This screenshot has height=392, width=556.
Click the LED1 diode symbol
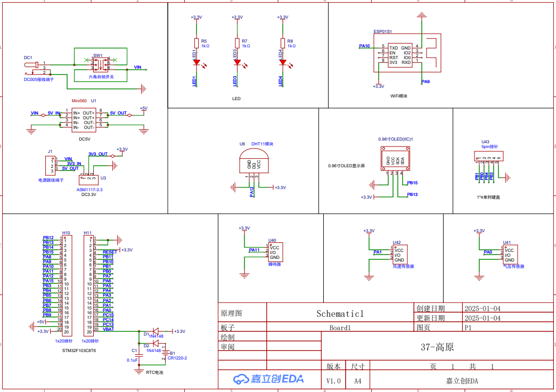click(x=197, y=62)
